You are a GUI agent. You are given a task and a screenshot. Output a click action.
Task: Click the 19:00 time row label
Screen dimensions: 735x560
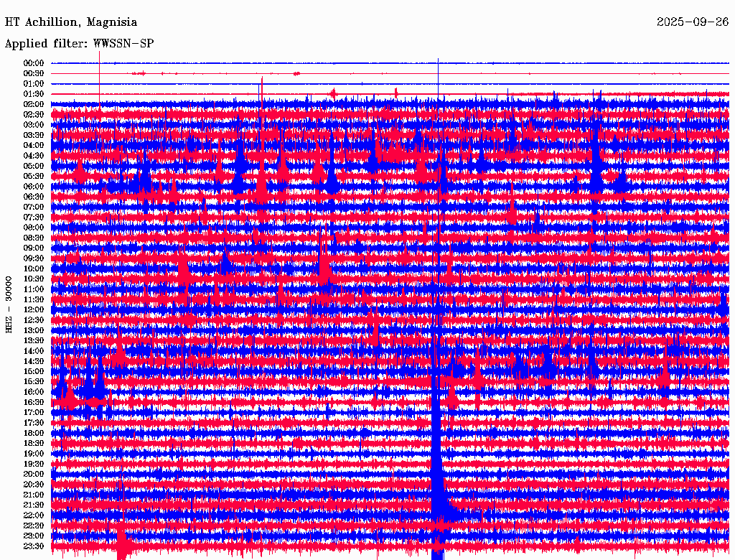(x=34, y=454)
